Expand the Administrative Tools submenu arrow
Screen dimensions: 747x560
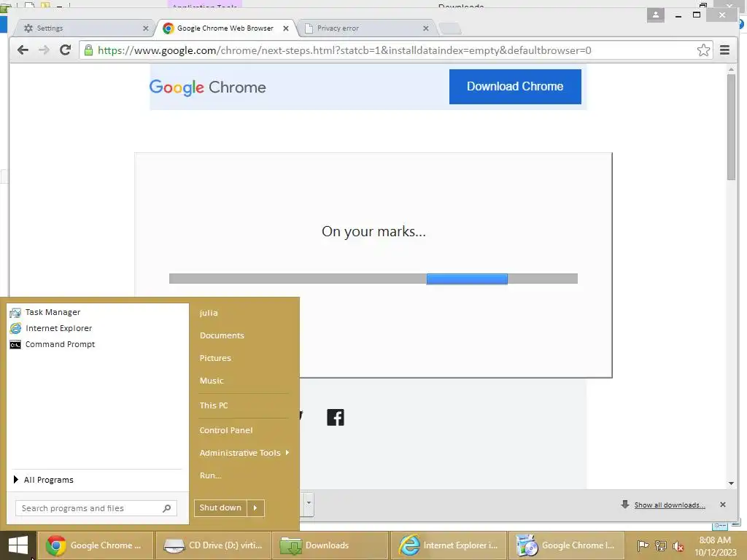point(287,452)
